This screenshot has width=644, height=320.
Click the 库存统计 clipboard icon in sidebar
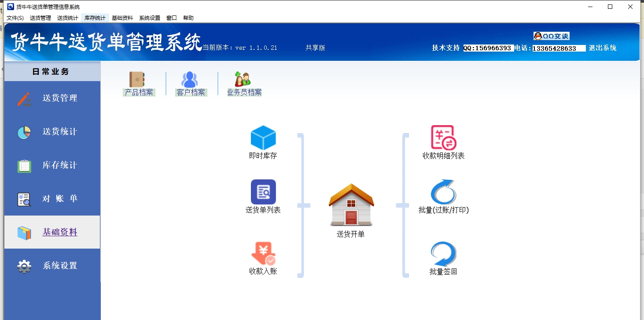[x=24, y=166]
